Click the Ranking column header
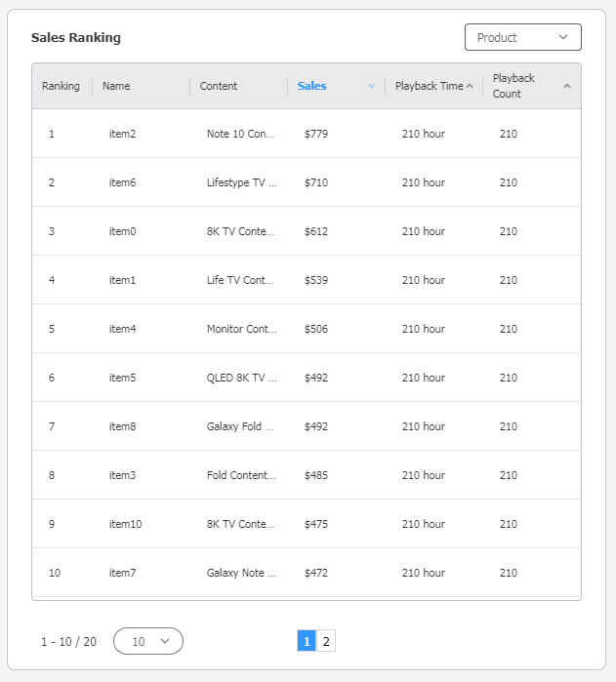Screen dimensions: 616x682 (x=61, y=86)
